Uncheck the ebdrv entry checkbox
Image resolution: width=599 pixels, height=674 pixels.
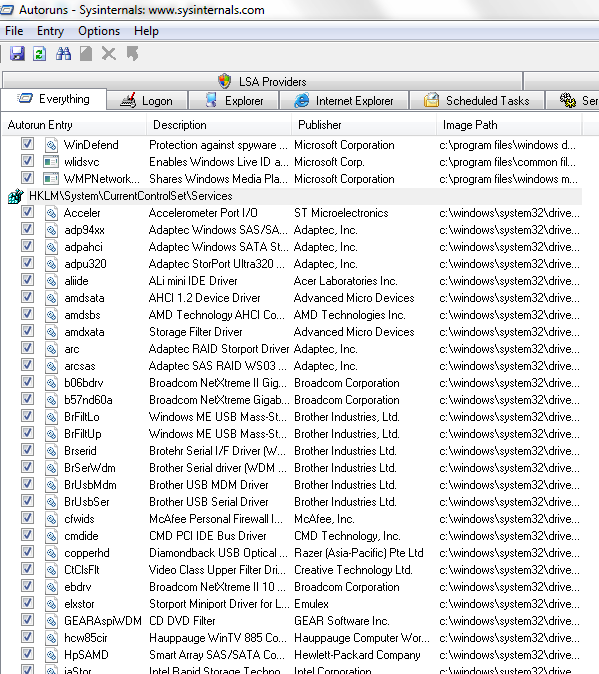[28, 585]
